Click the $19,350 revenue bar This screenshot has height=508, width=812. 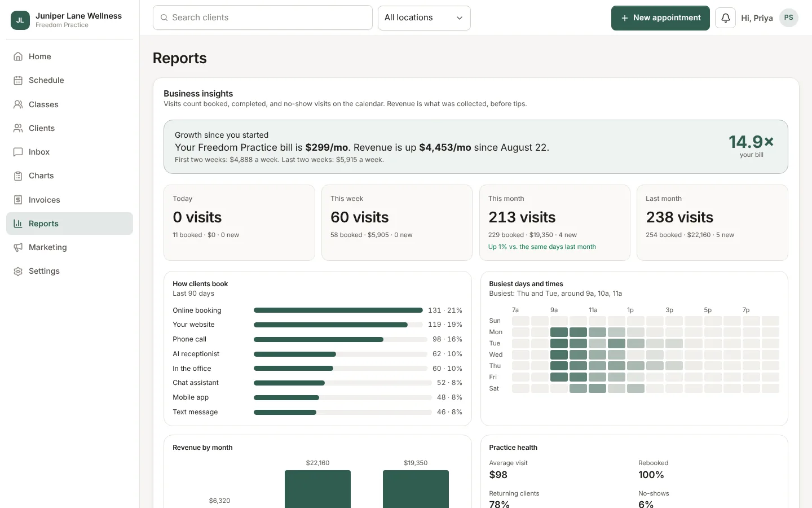[x=416, y=489]
